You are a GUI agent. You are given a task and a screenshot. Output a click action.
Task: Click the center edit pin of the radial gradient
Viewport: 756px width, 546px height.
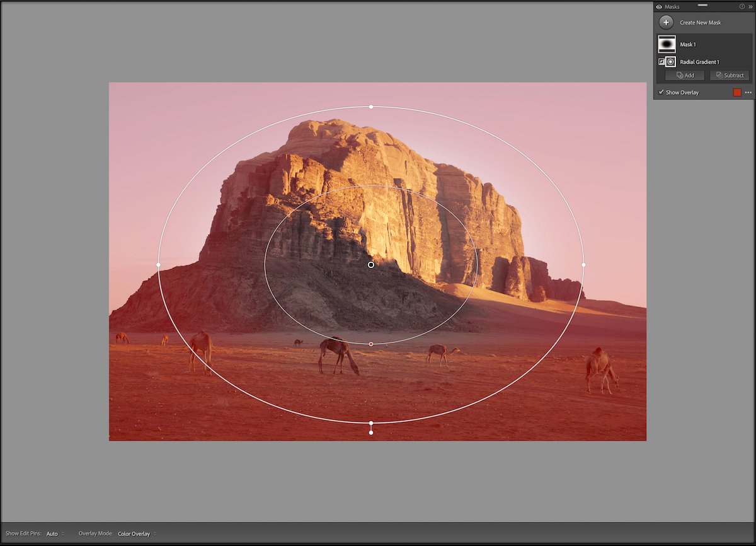pos(370,265)
